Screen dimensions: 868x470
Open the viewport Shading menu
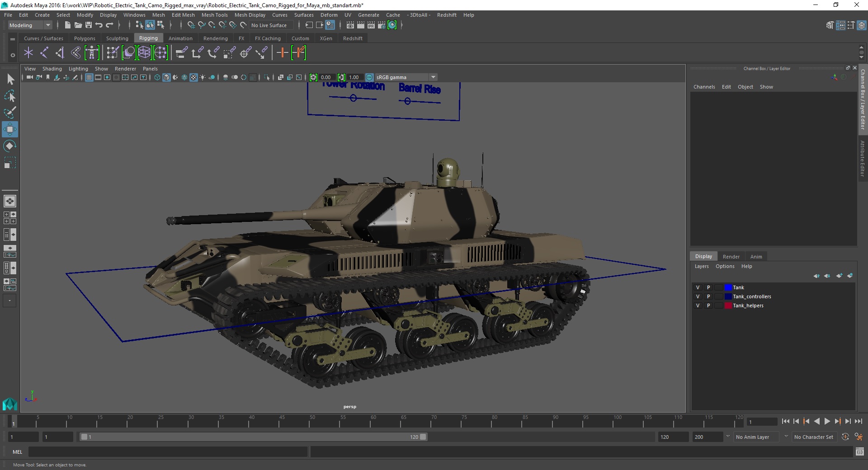click(x=52, y=69)
